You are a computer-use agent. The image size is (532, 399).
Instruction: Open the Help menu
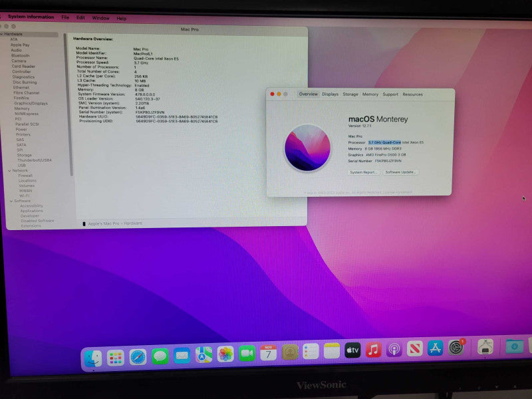click(x=122, y=19)
